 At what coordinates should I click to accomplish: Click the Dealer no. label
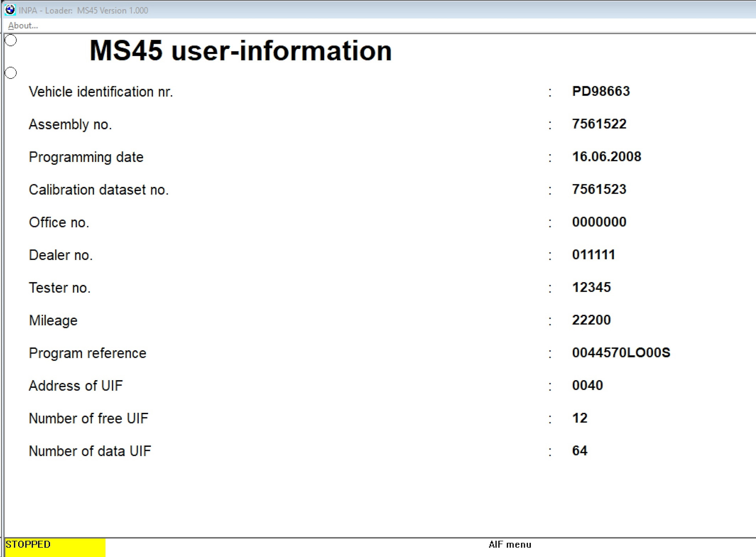[61, 255]
